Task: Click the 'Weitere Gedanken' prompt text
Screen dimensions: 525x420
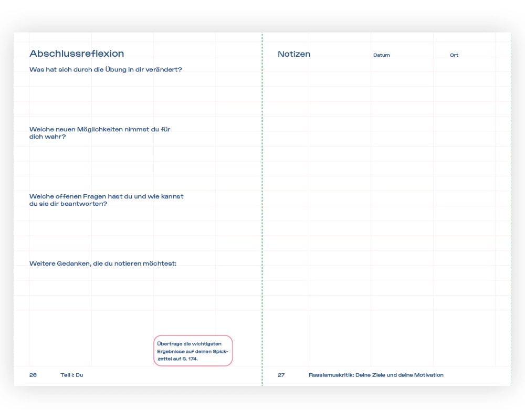Action: (103, 264)
